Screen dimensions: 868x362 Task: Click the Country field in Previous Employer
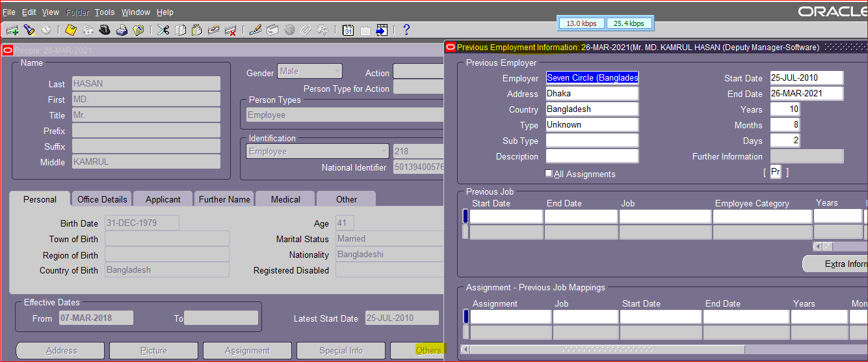592,109
